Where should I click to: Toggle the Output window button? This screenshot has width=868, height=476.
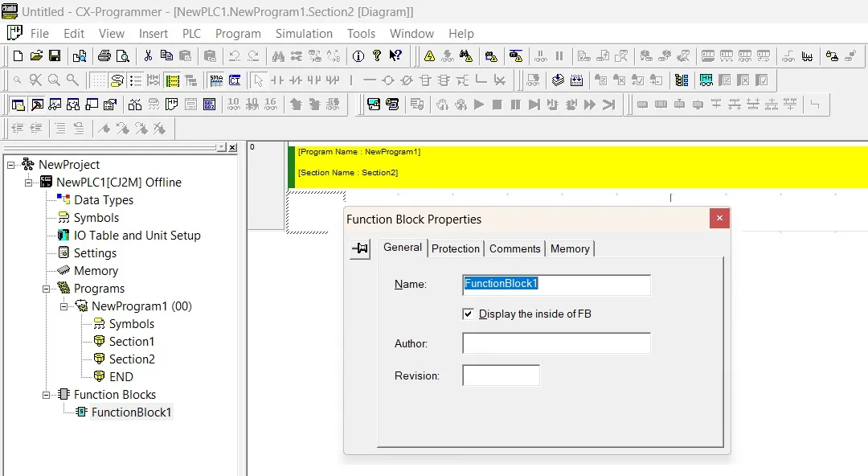36,105
